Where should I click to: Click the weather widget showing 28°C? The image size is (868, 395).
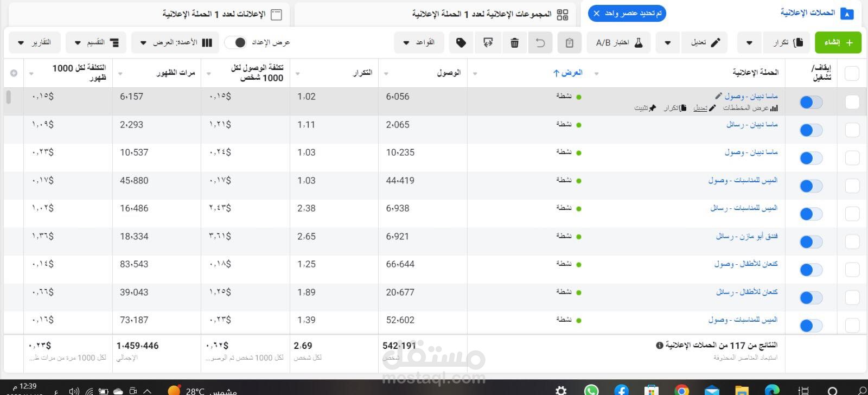pyautogui.click(x=202, y=390)
